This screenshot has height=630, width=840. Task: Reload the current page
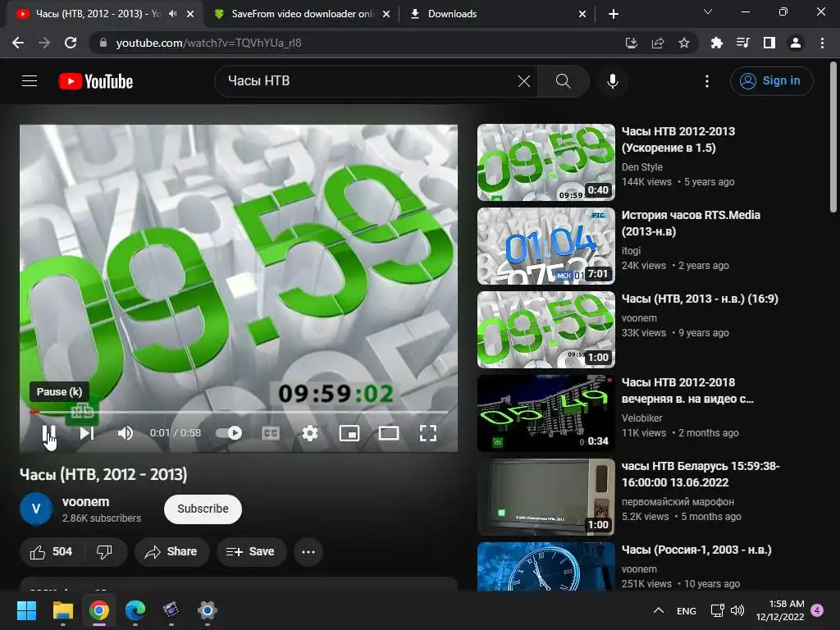coord(71,43)
